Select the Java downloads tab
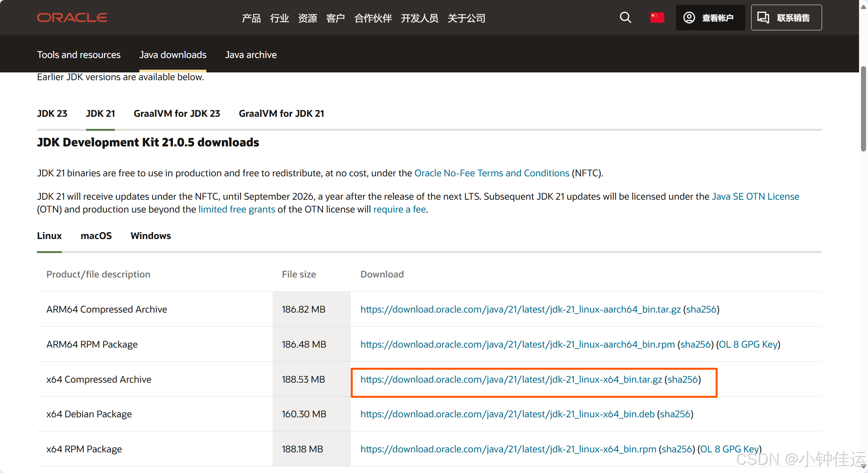The image size is (868, 473). tap(173, 55)
